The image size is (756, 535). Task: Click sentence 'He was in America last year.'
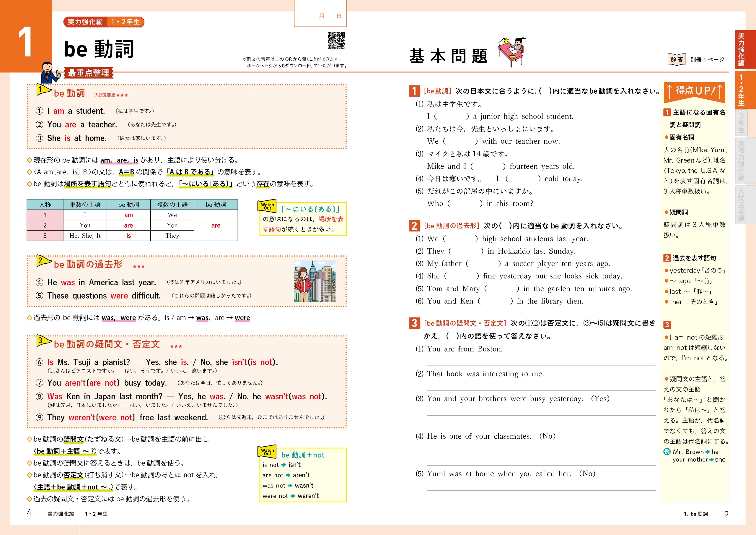click(x=101, y=283)
